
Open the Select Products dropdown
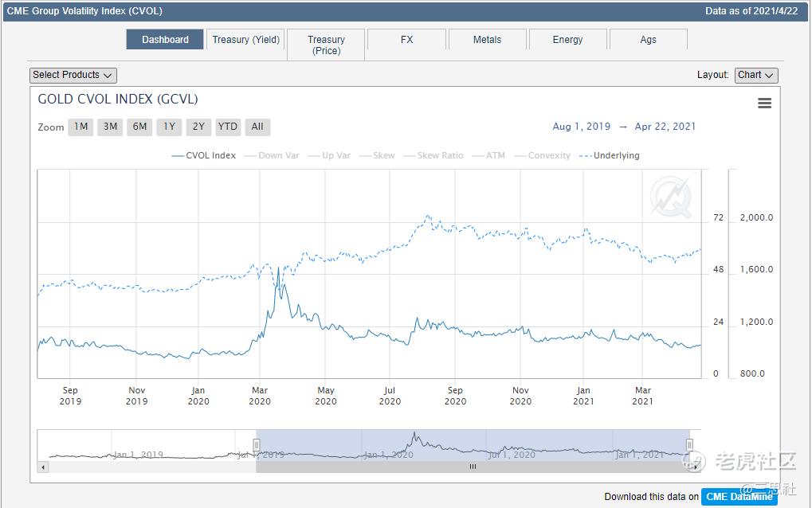click(x=73, y=75)
